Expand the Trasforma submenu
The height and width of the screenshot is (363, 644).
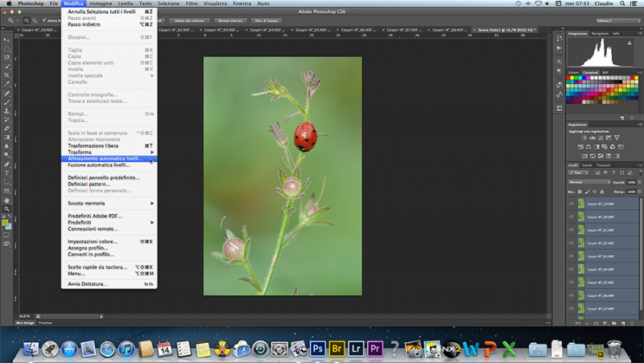[109, 152]
